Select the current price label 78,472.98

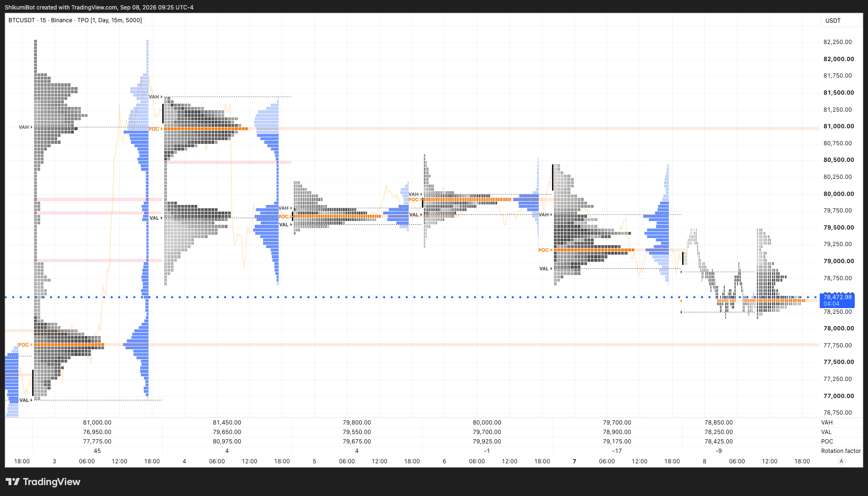coord(837,300)
